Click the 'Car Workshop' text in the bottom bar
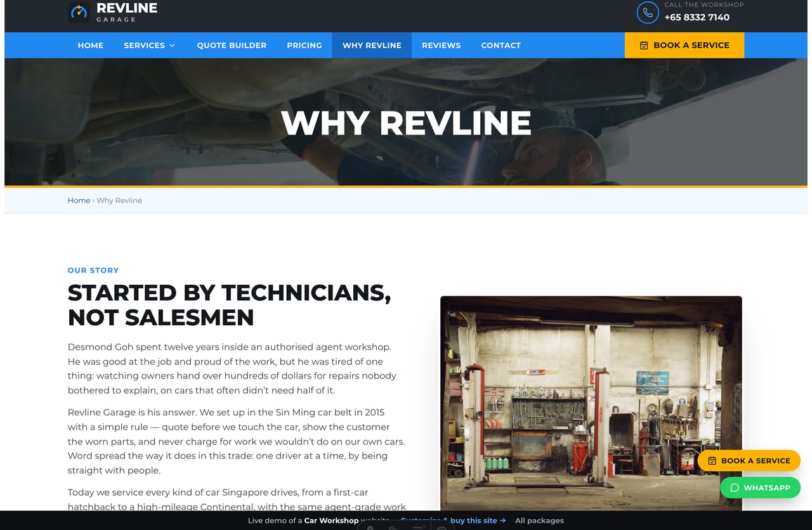812x530 pixels. pos(331,520)
